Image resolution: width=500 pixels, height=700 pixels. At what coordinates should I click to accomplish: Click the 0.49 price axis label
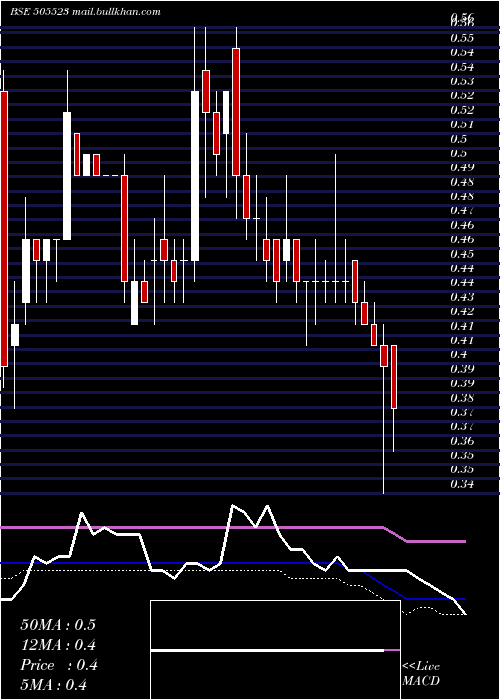pos(462,167)
